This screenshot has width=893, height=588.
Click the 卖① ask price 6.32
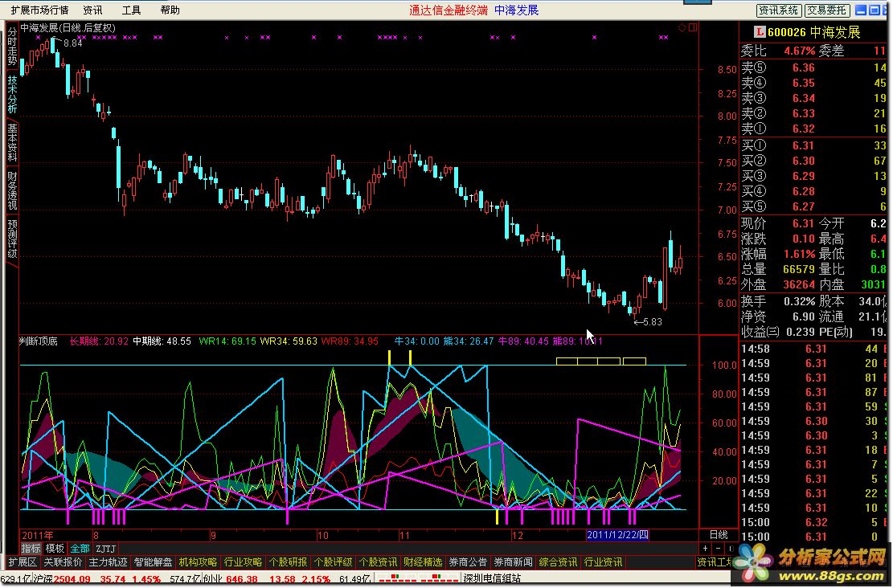(x=804, y=129)
